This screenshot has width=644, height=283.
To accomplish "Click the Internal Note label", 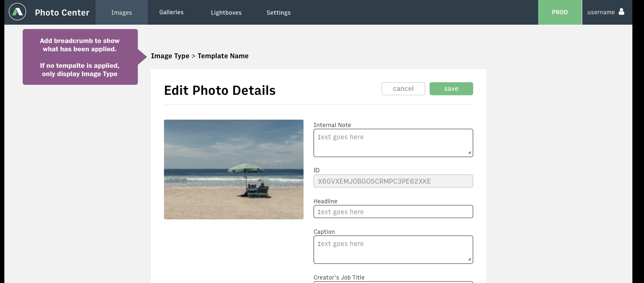I will (x=332, y=125).
